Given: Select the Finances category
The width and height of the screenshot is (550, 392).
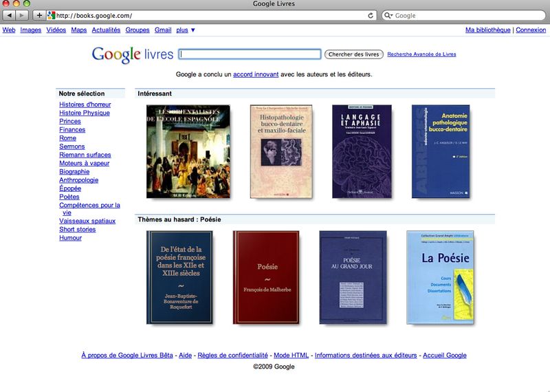Looking at the screenshot, I should pos(72,130).
